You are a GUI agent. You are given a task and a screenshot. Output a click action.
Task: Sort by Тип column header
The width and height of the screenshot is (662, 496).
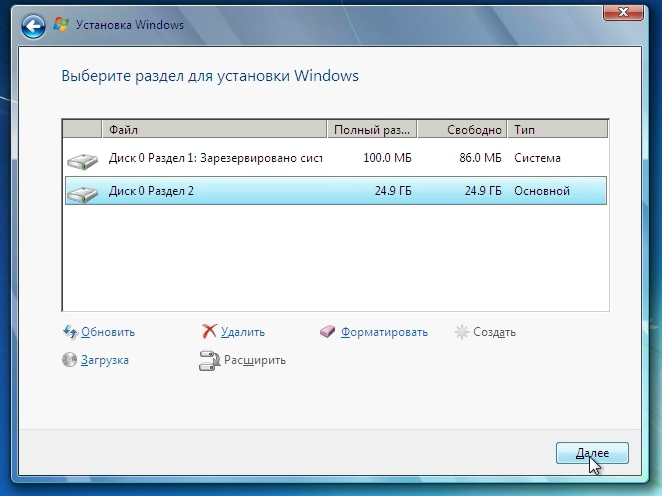557,129
